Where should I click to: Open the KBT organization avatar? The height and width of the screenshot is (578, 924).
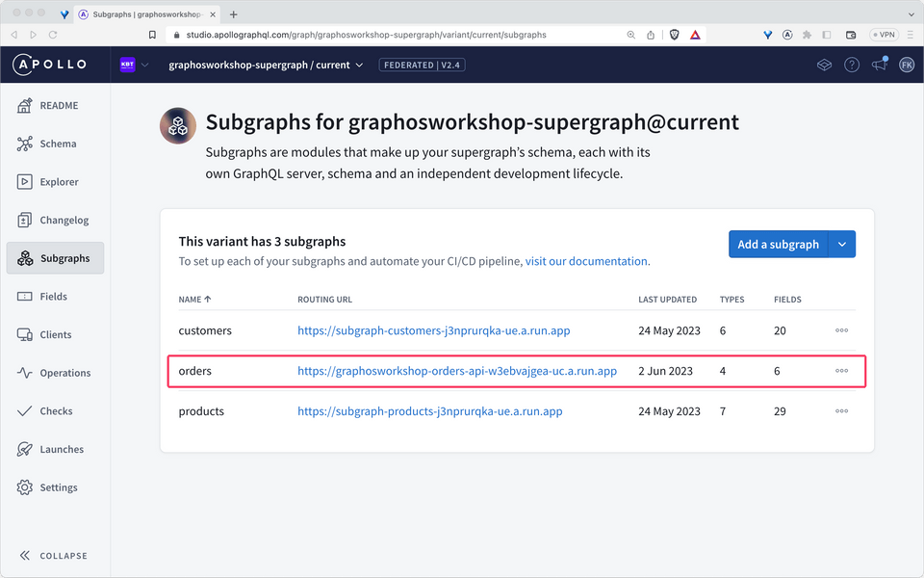127,65
